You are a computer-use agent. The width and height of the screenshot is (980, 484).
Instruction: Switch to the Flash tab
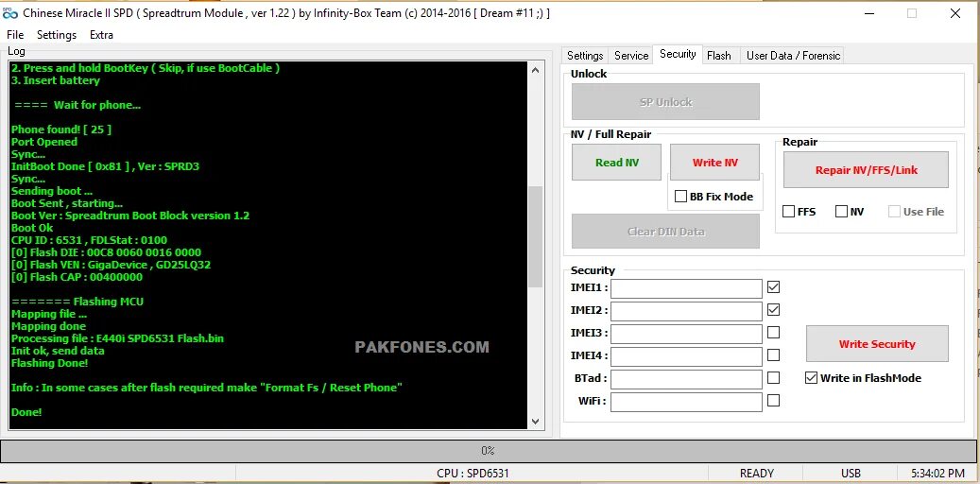[719, 56]
